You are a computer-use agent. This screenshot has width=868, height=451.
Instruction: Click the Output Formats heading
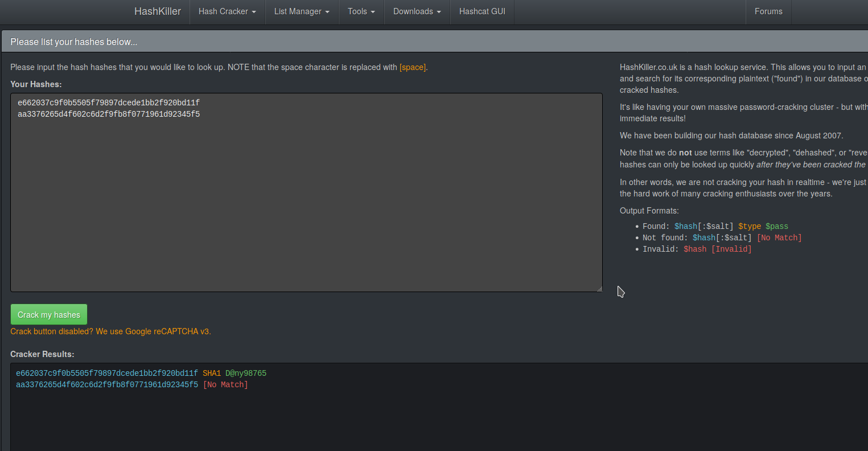click(649, 211)
